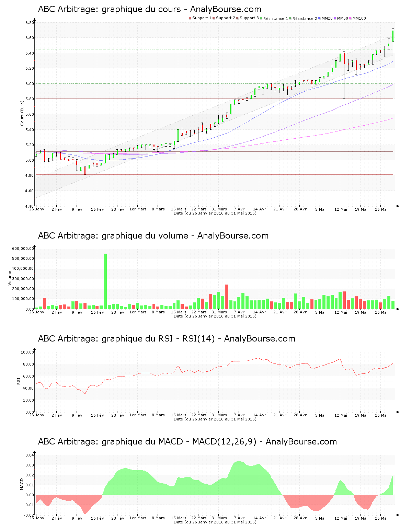
Task: Click the 0.04 label on MACD axis
Action: (30, 455)
